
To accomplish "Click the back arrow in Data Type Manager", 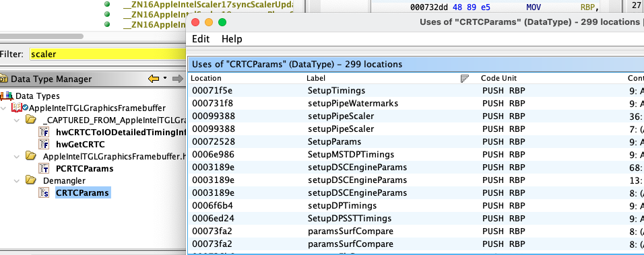I will pyautogui.click(x=154, y=78).
